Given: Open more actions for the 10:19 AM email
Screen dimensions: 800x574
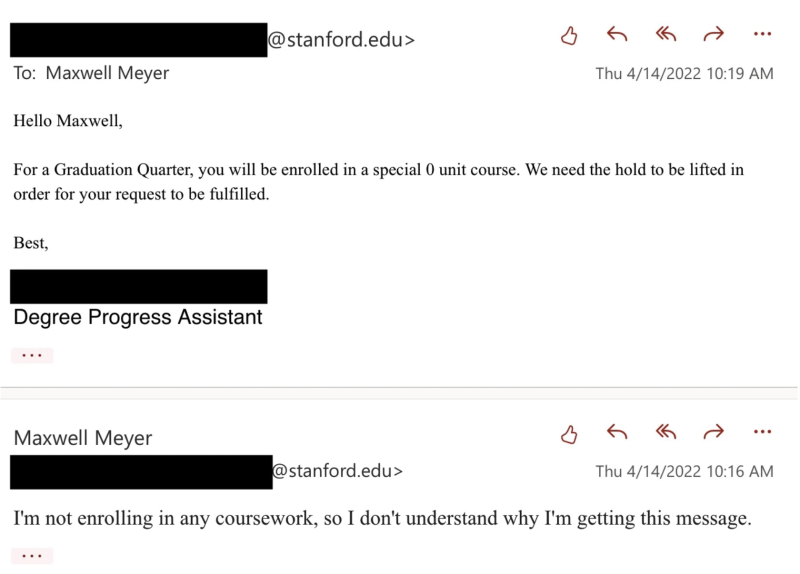Looking at the screenshot, I should [x=762, y=34].
